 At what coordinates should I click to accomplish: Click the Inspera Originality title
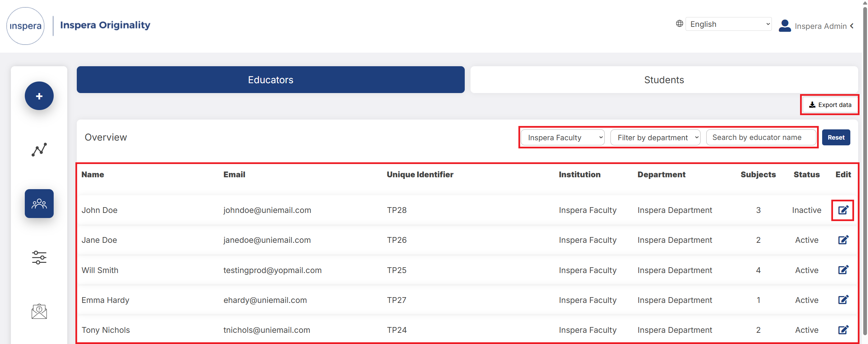tap(105, 25)
